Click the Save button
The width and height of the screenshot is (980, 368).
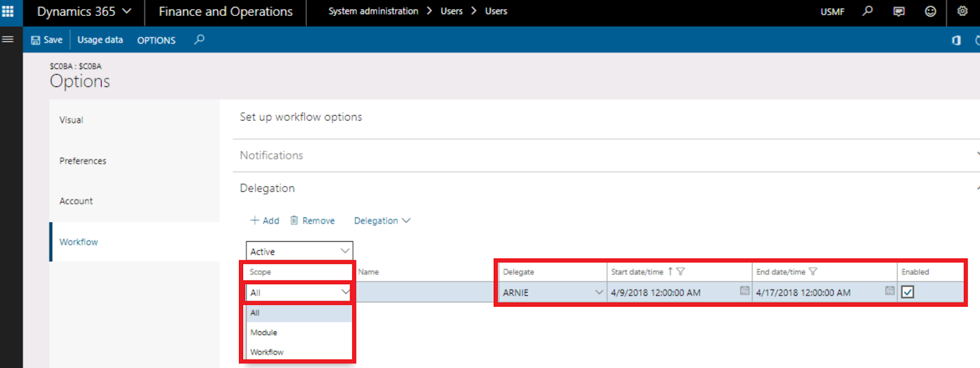click(47, 40)
